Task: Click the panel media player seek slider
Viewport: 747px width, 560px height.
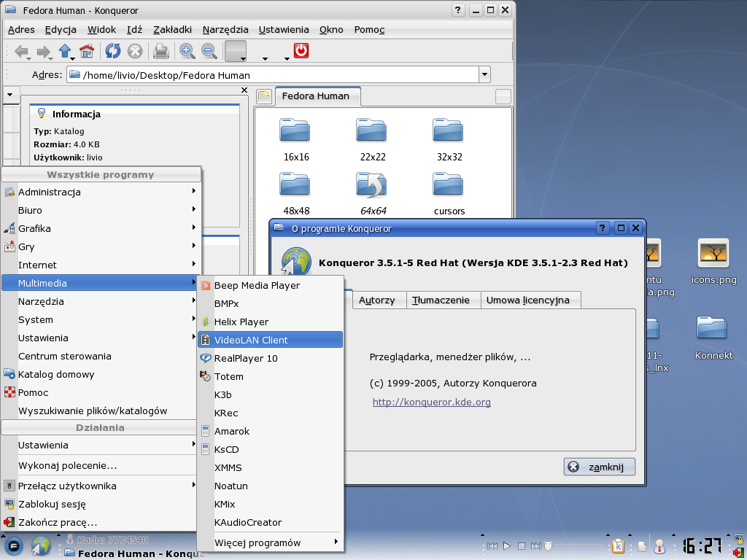Action: [573, 545]
